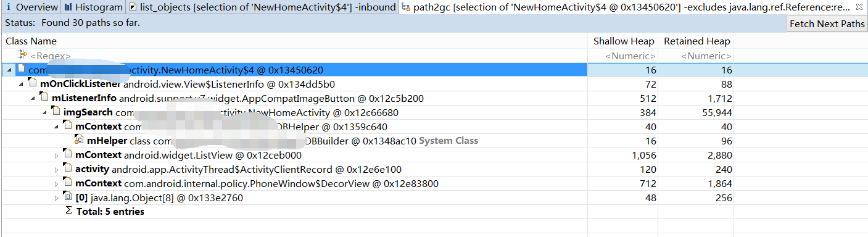Click the regex filter icon under Class Name

pos(23,56)
